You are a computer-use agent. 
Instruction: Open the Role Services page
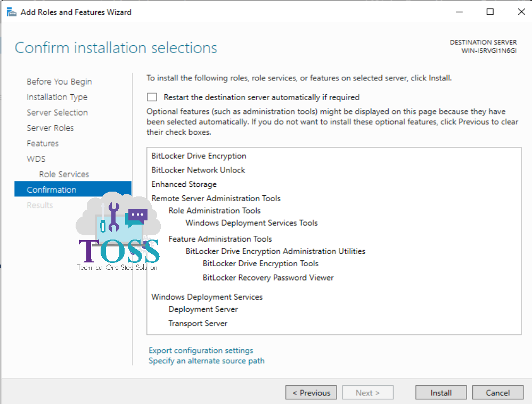click(64, 174)
